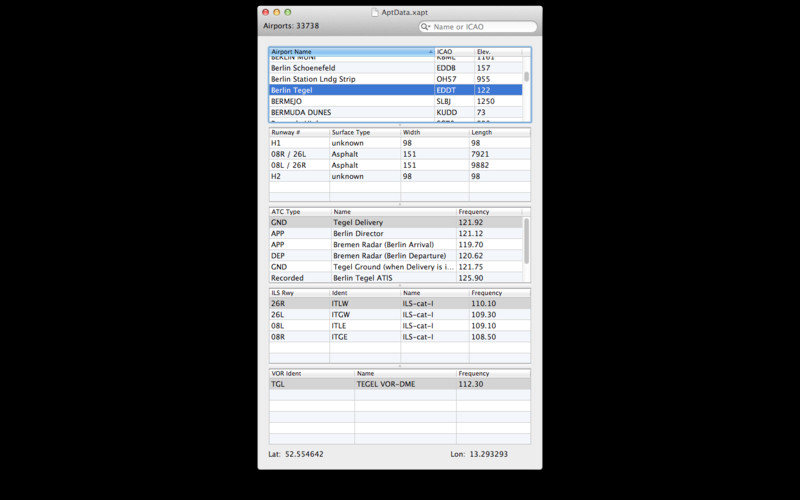800x500 pixels.
Task: Click the Surface Type column header
Action: 365,132
